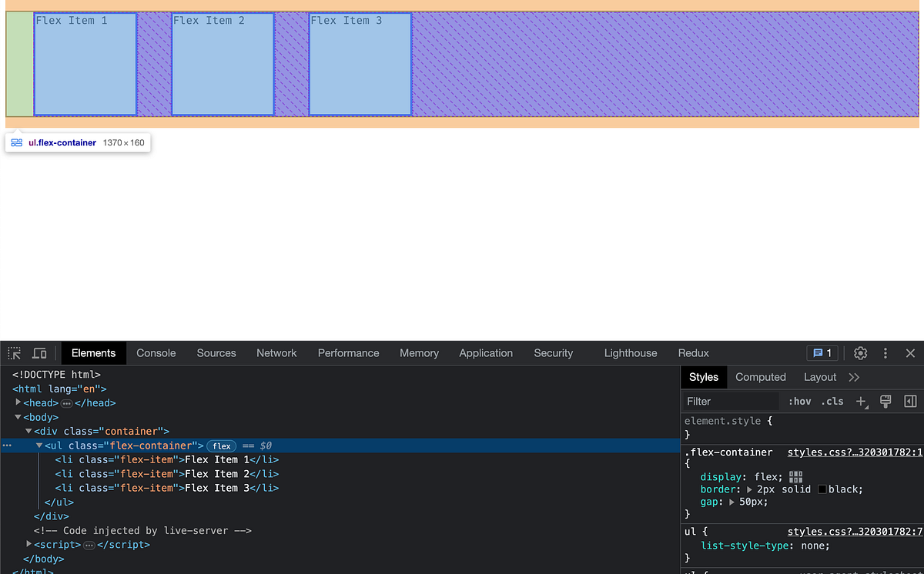Viewport: 924px width, 574px height.
Task: Hide the Styles sidebar with panel icon
Action: (909, 401)
